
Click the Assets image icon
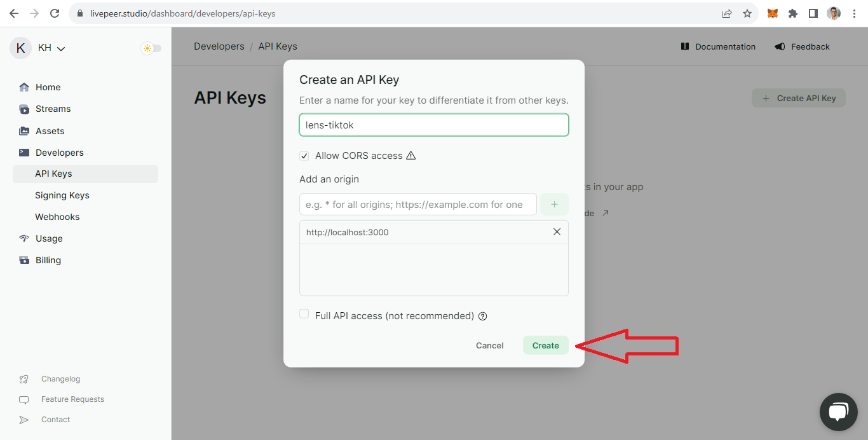[x=24, y=131]
